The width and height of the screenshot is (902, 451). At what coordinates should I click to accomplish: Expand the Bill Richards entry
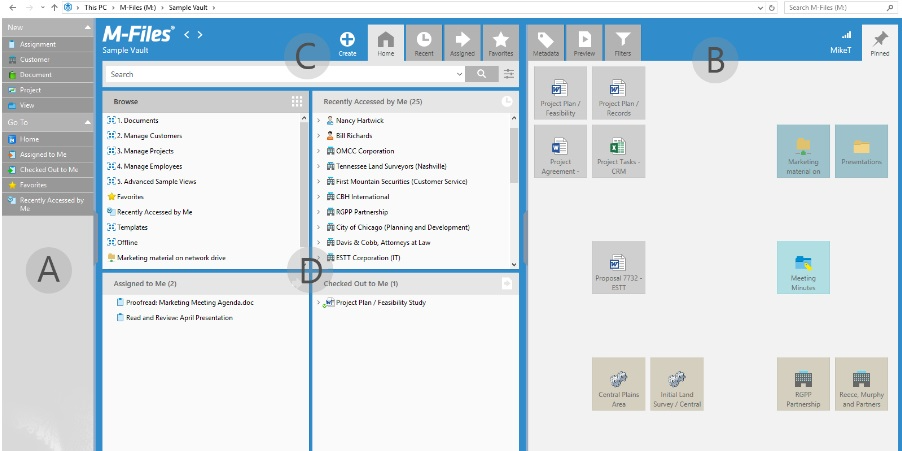coord(318,136)
